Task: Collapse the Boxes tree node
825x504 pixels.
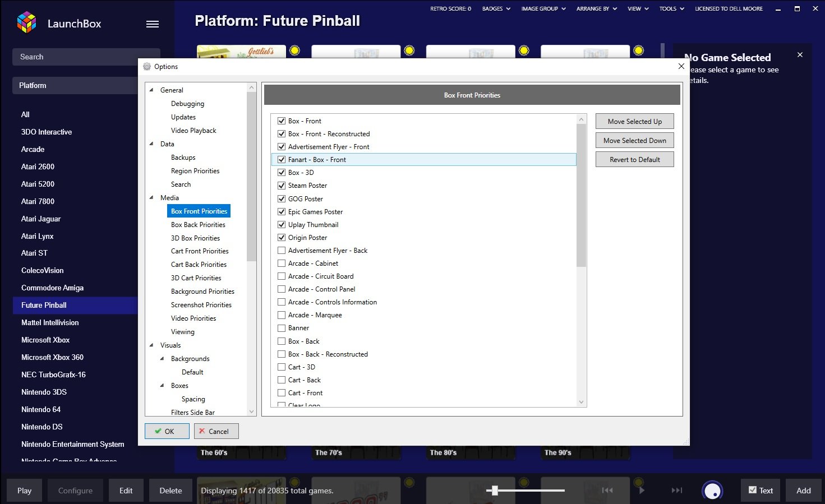Action: coord(162,385)
